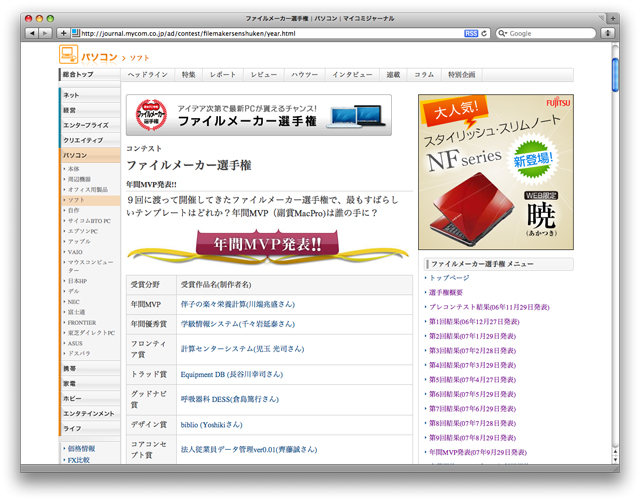Screen dimensions: 640x501
Task: Click the bug report toolbar button
Action: (x=608, y=33)
